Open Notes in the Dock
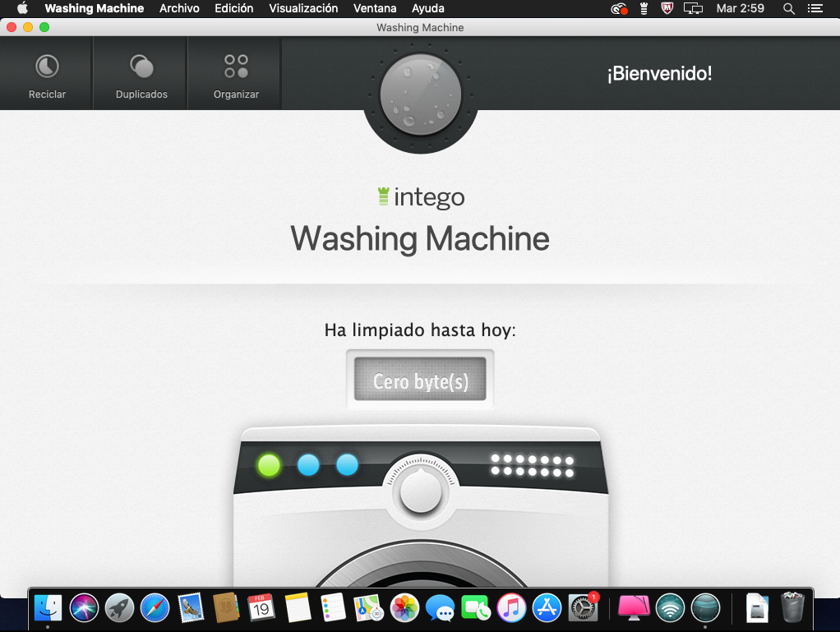Viewport: 840px width, 632px height. [298, 608]
